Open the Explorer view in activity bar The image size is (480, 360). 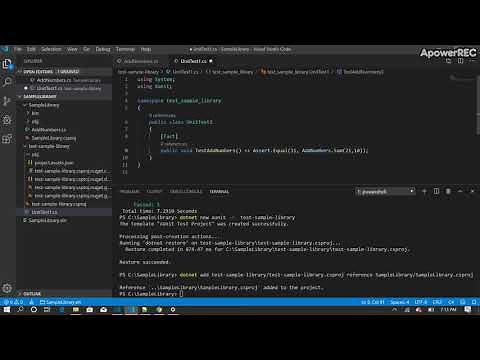point(7,63)
